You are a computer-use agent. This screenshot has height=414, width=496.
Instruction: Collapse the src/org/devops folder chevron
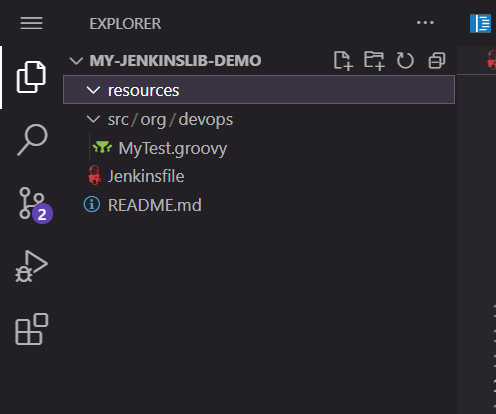pyautogui.click(x=93, y=119)
